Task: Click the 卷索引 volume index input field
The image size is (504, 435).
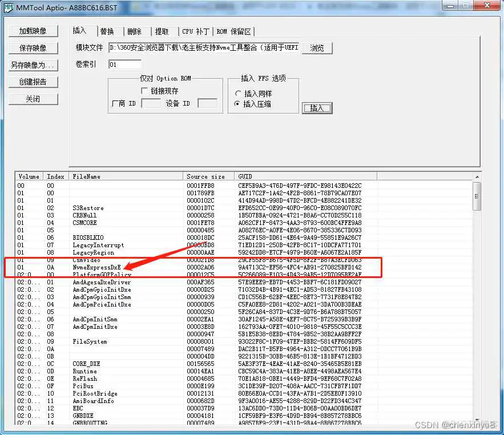Action: tap(124, 65)
